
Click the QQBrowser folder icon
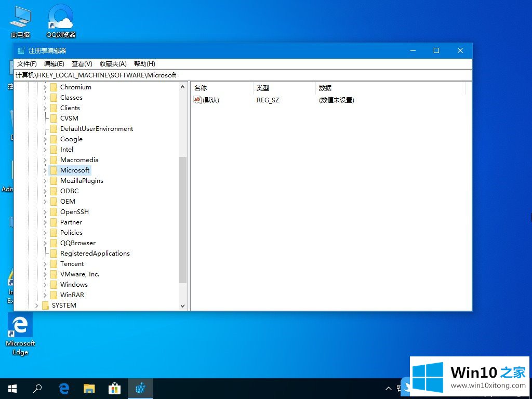point(54,243)
